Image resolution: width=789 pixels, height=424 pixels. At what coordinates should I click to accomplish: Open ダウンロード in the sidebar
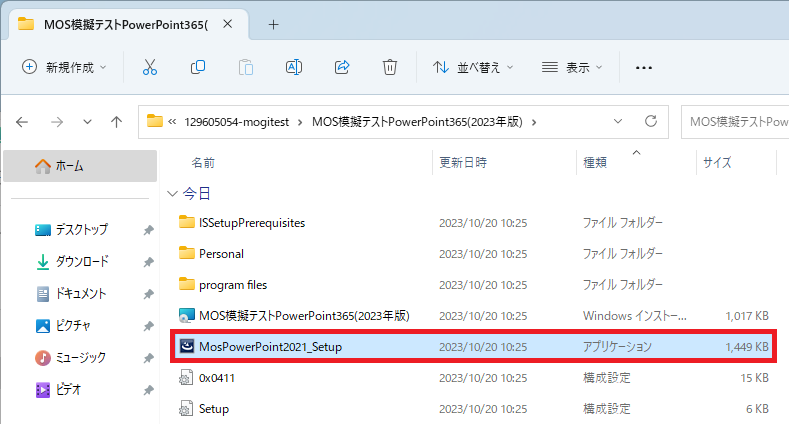82,262
